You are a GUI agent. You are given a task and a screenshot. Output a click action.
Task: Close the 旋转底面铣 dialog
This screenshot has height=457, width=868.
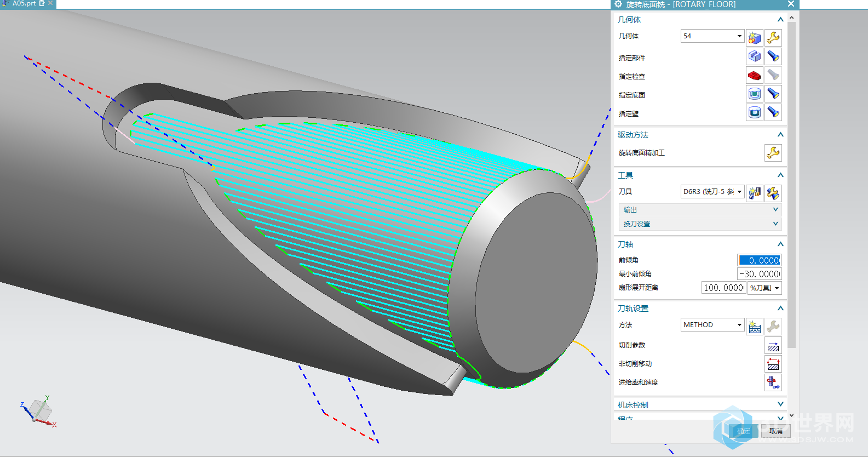coord(791,4)
